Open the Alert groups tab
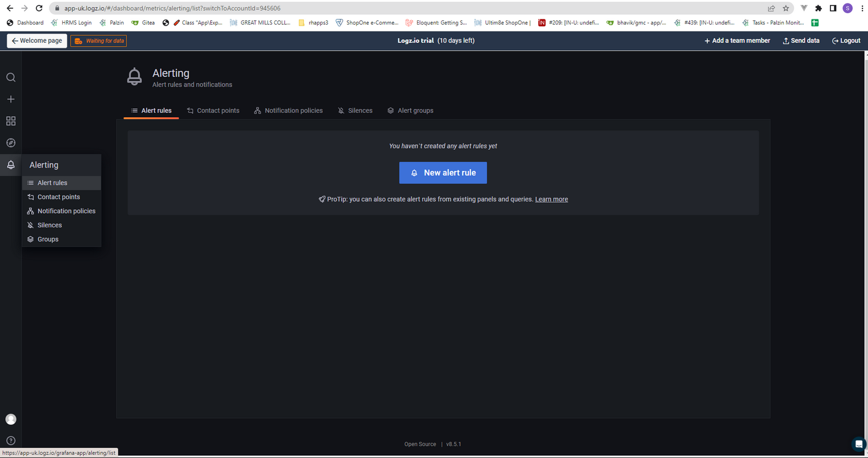Image resolution: width=868 pixels, height=458 pixels. coord(410,111)
